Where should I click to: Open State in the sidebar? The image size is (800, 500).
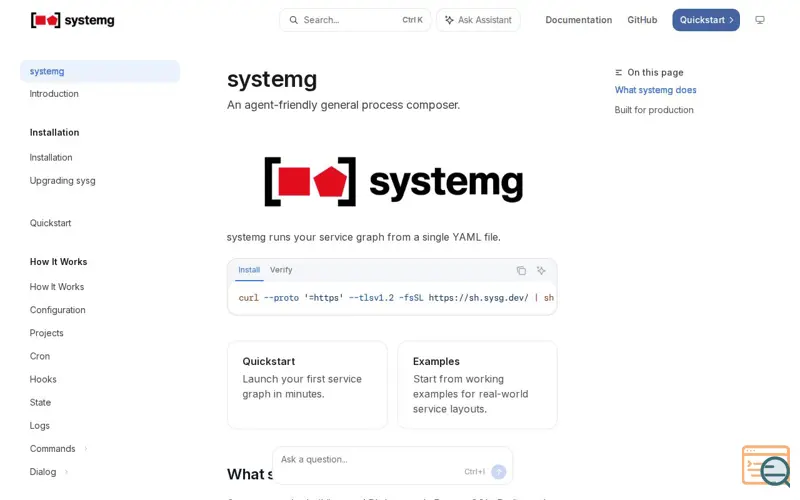40,403
